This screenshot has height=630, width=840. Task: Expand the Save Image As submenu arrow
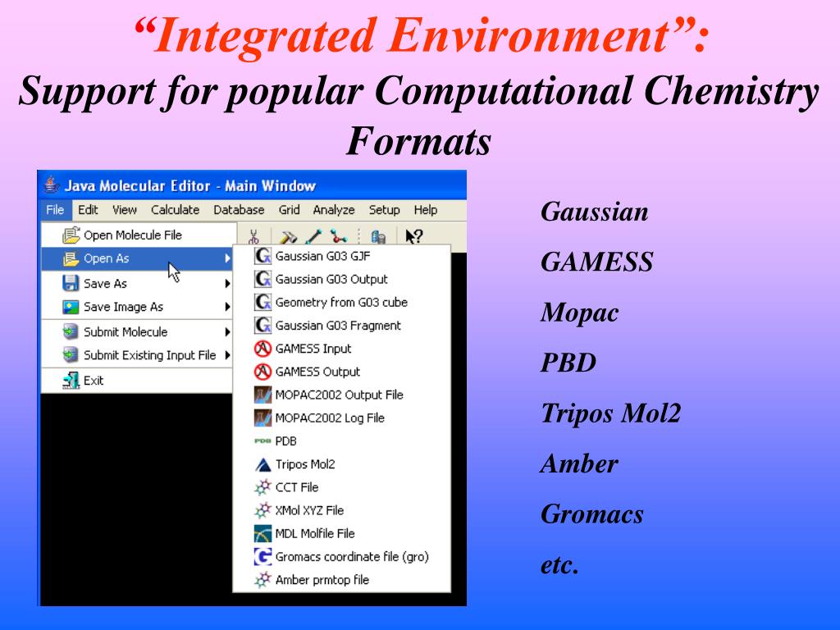click(x=228, y=307)
